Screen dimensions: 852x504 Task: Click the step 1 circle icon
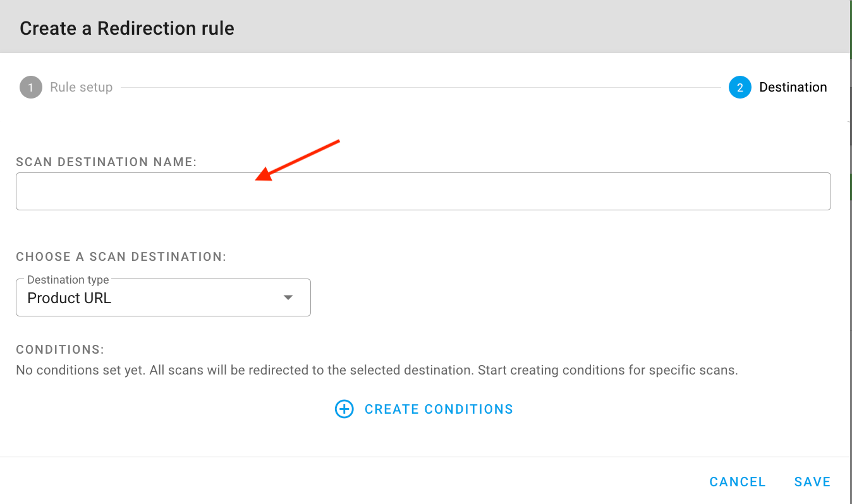pyautogui.click(x=30, y=87)
